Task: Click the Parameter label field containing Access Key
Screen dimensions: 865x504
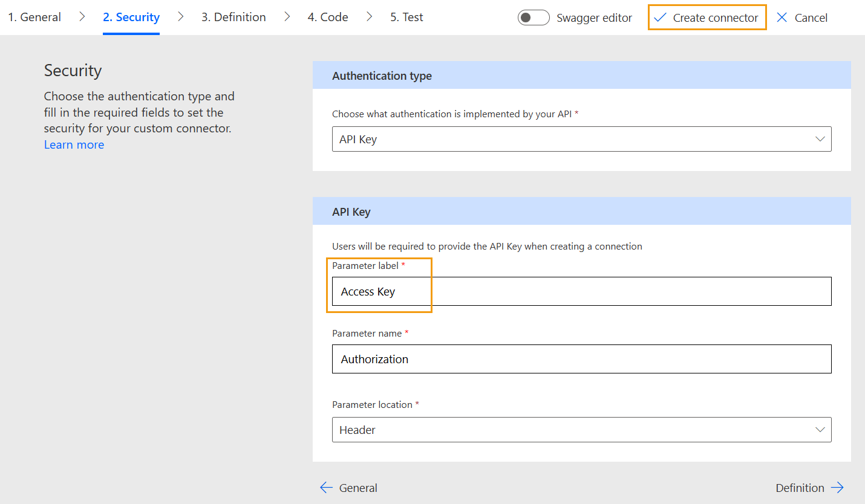Action: click(581, 291)
